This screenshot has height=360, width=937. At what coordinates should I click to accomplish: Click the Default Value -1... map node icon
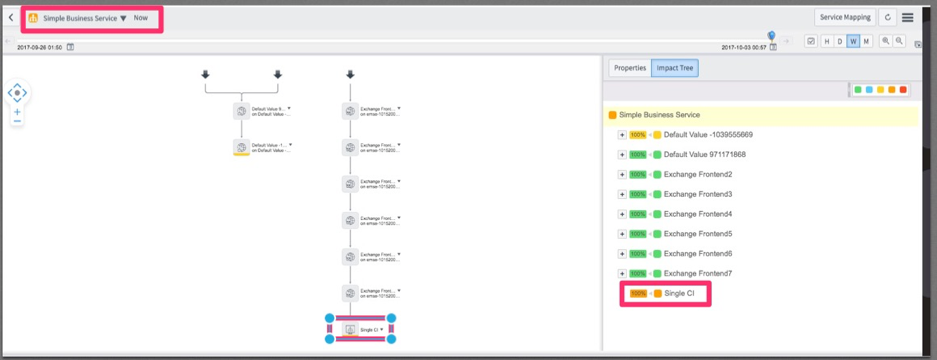(241, 147)
